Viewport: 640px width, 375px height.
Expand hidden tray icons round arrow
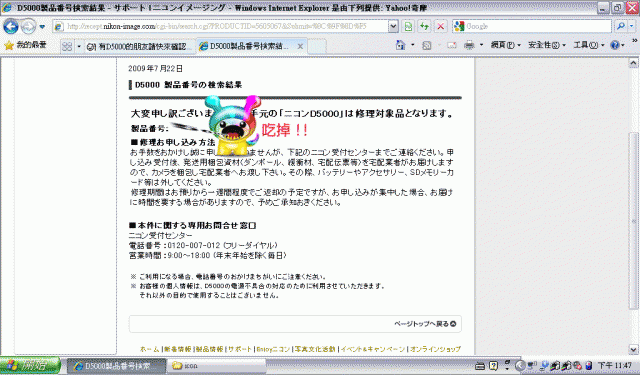coord(520,366)
